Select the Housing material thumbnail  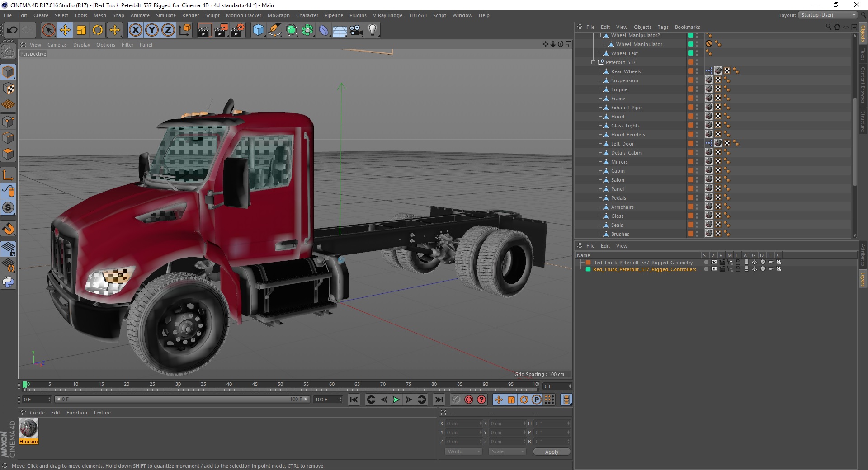[28, 428]
